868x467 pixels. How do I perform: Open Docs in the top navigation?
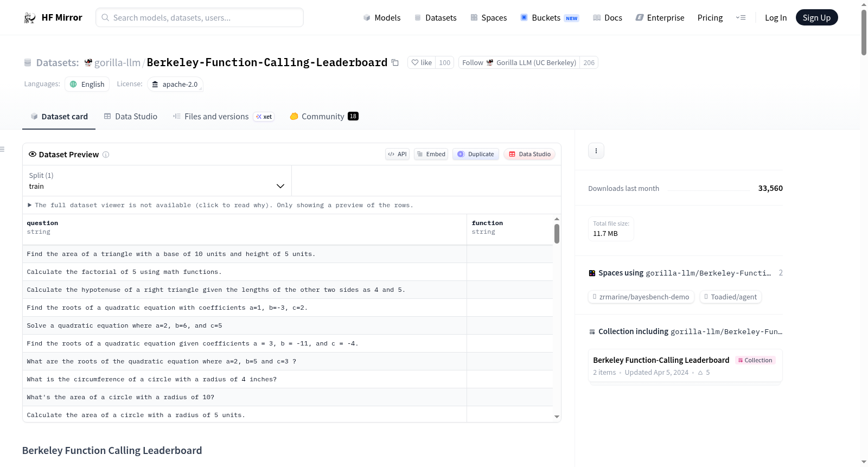click(608, 18)
